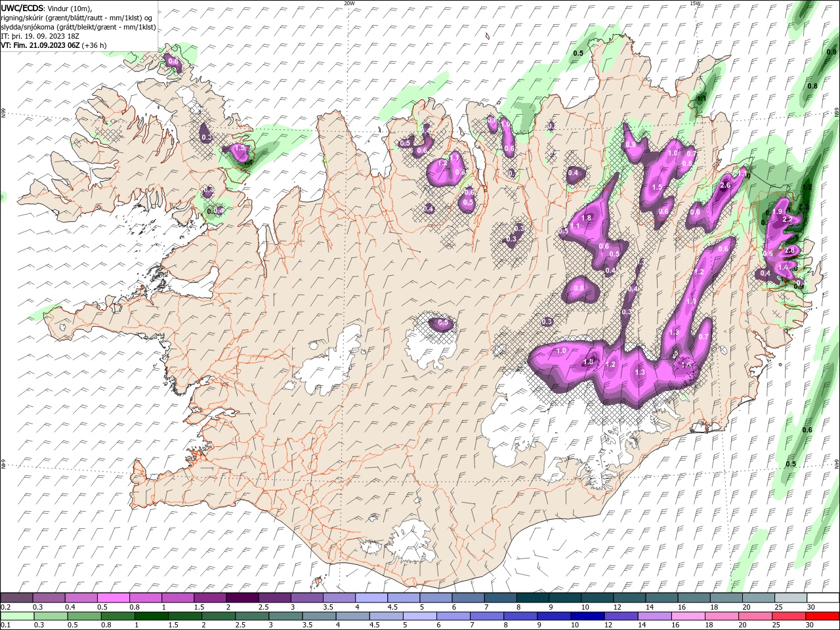Pick the navy 10–12 rain swatch

pyautogui.click(x=587, y=616)
